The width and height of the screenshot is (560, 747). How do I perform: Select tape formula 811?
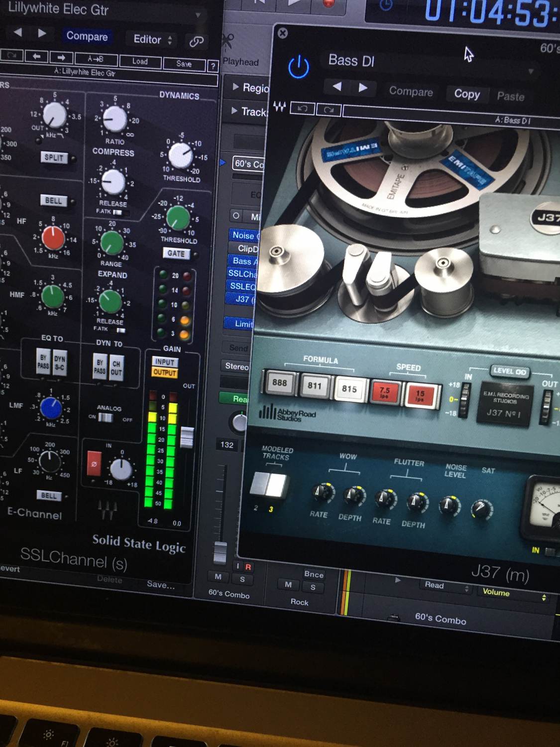tap(314, 385)
